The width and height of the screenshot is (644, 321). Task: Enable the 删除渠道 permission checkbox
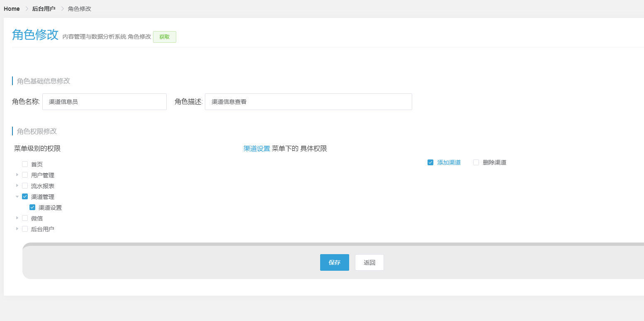(x=476, y=162)
